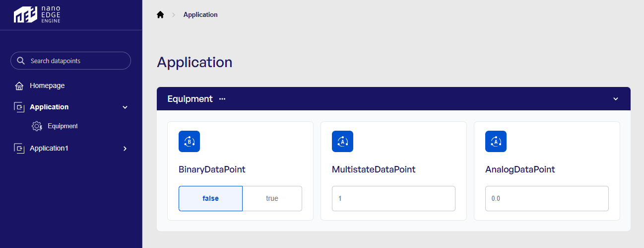Open Homepage from the sidebar
Image resolution: width=644 pixels, height=248 pixels.
point(47,85)
